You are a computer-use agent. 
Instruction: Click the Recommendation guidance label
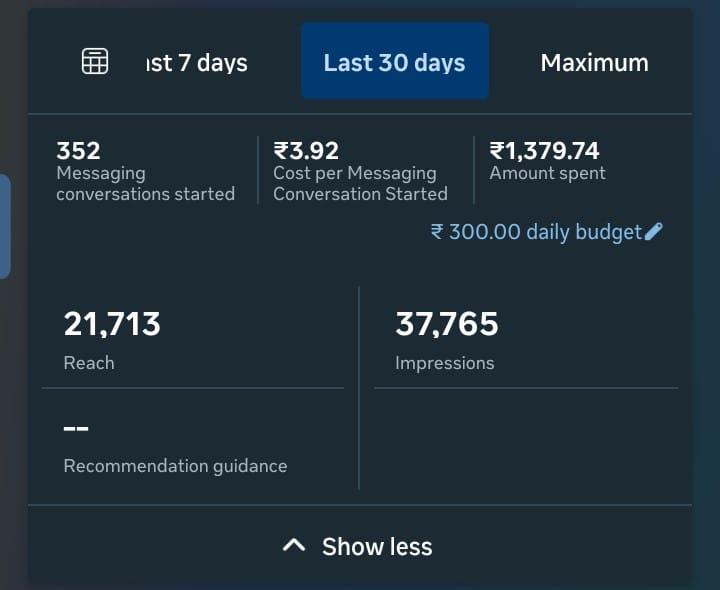pyautogui.click(x=175, y=466)
